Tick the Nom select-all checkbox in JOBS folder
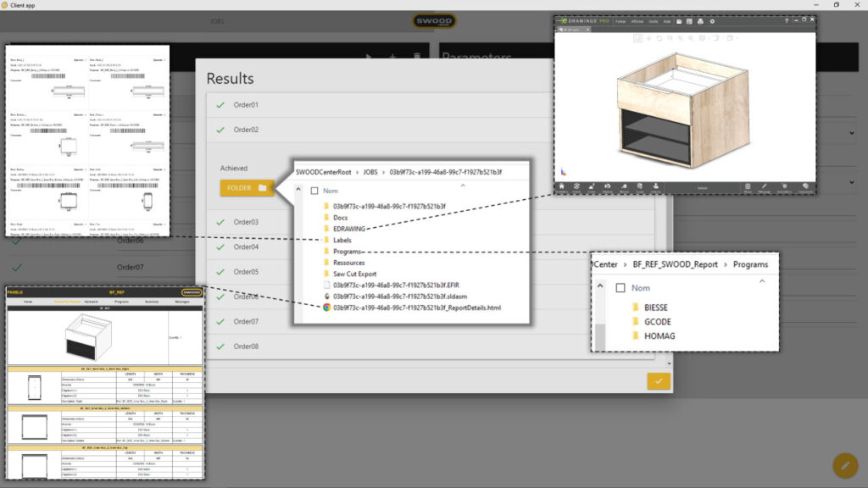868x488 pixels. [315, 191]
